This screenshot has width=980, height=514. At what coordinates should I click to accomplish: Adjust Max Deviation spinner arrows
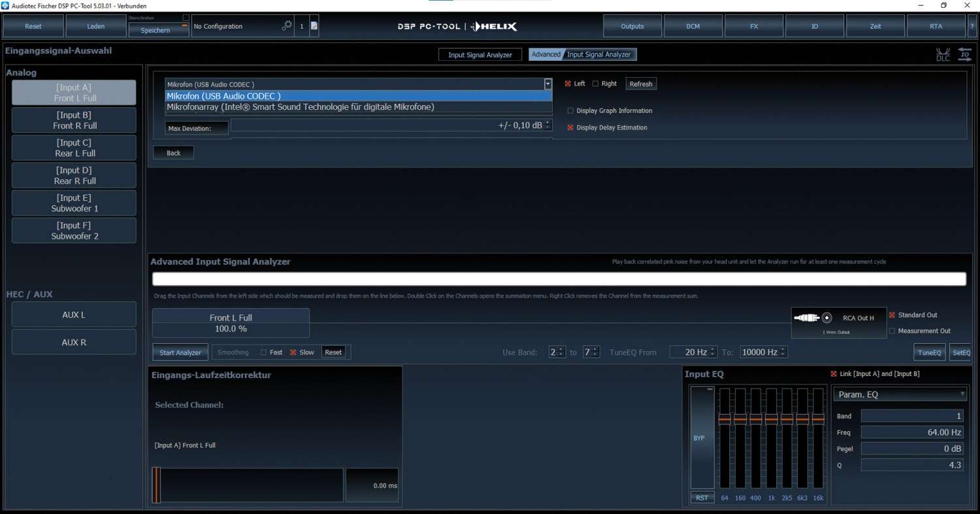click(548, 125)
